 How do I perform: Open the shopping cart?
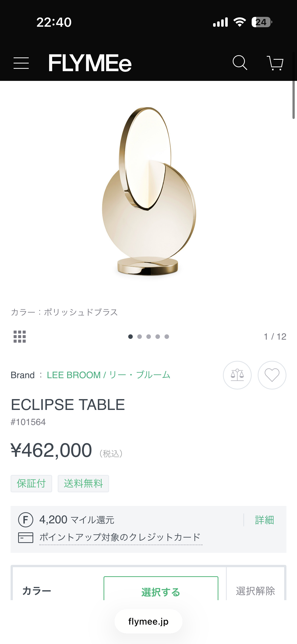pos(275,63)
